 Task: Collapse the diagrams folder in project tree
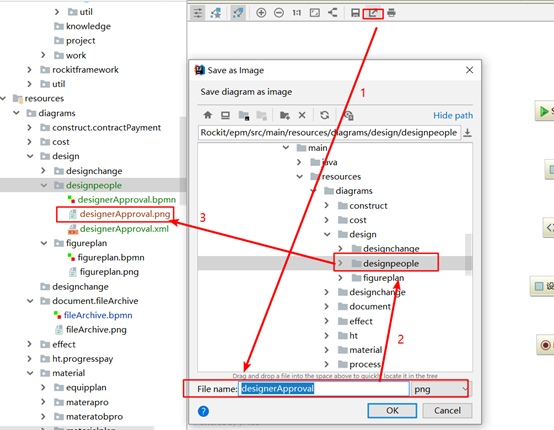(16, 113)
